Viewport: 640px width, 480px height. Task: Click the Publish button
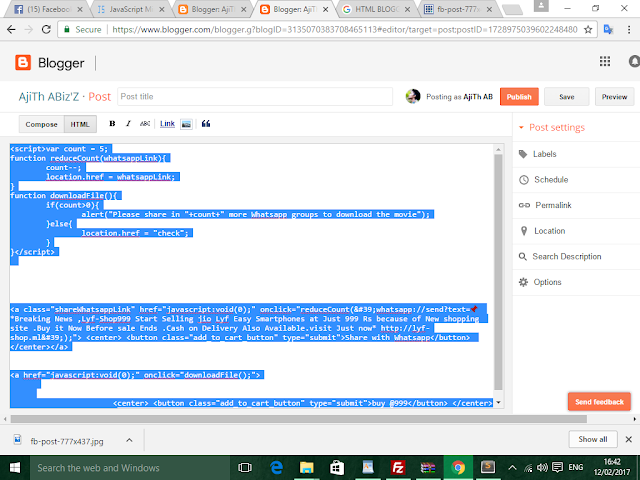519,97
